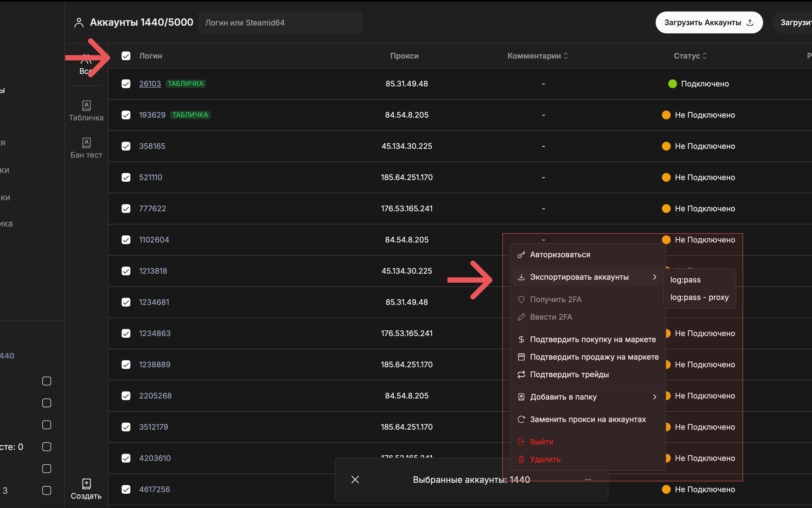
Task: Close the selected accounts bar with X
Action: (x=355, y=479)
